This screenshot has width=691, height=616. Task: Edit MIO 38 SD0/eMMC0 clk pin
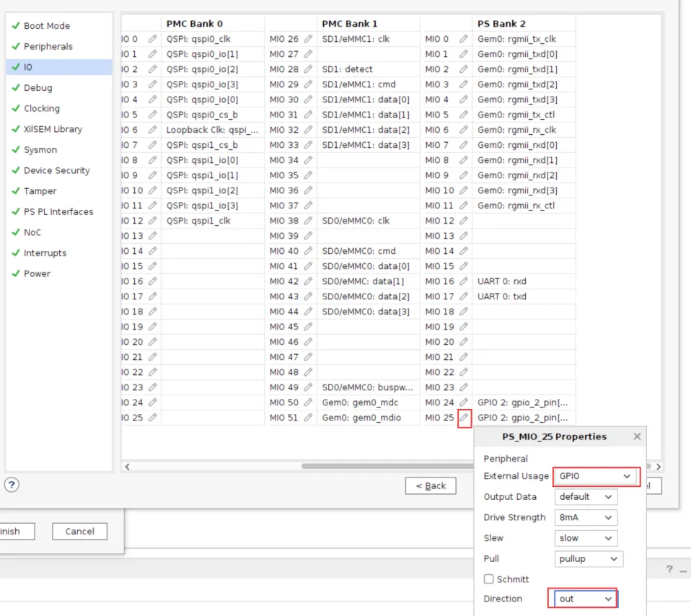(x=308, y=221)
